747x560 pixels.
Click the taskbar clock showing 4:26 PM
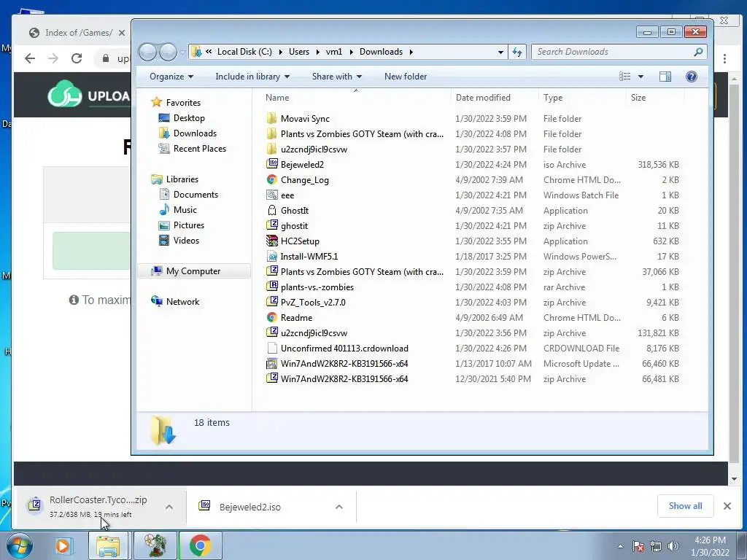(710, 546)
